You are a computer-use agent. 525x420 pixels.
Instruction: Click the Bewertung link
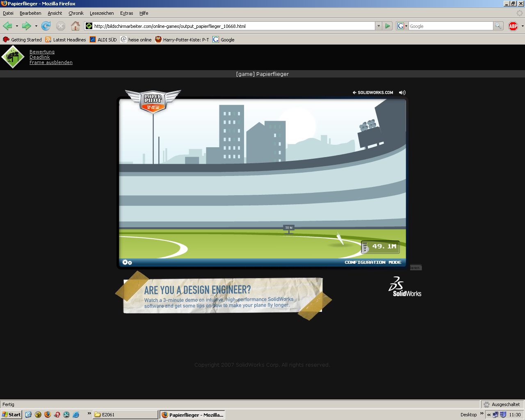(42, 52)
